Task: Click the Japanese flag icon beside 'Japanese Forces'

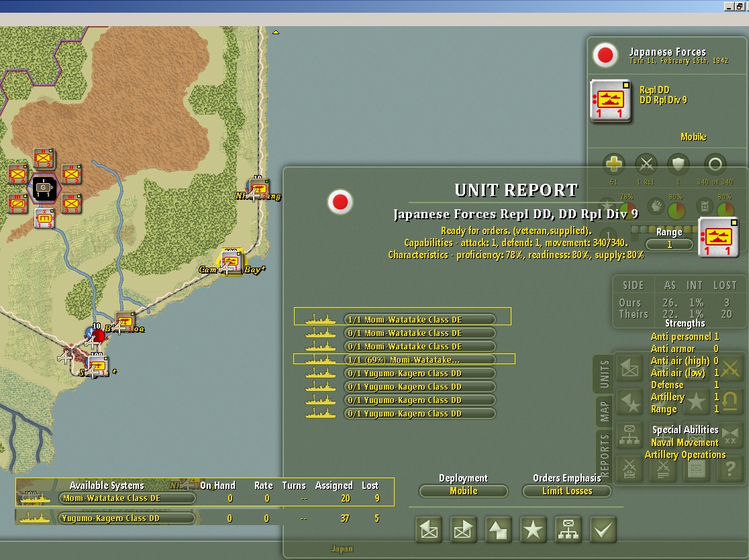Action: [605, 55]
